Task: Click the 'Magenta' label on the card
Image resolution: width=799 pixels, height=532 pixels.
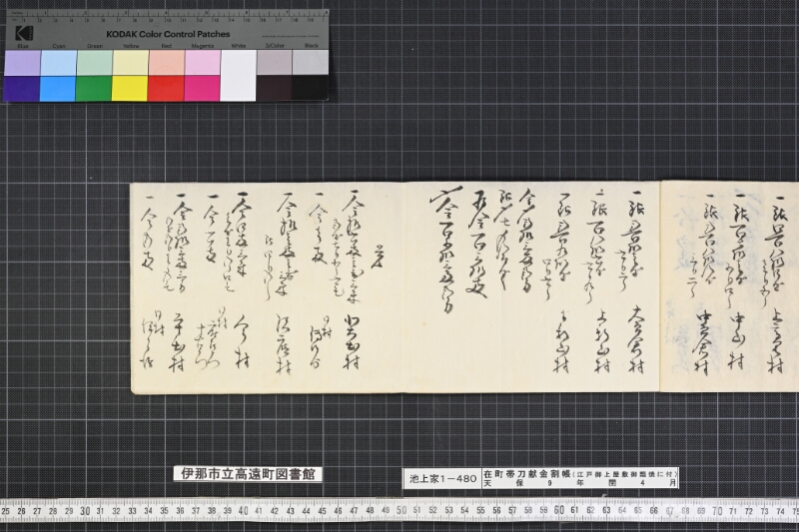Action: pyautogui.click(x=203, y=46)
